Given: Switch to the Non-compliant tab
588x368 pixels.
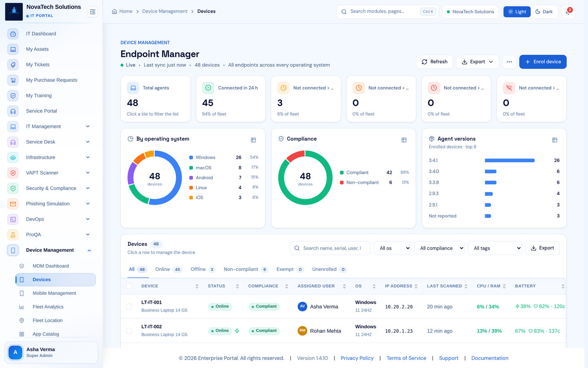Looking at the screenshot, I should coord(246,269).
